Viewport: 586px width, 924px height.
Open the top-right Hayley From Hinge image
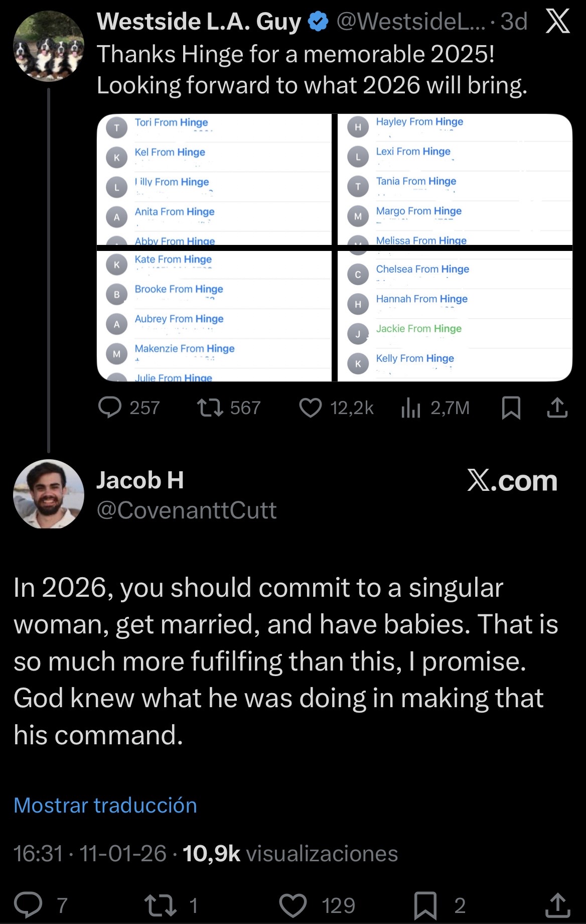(x=455, y=179)
